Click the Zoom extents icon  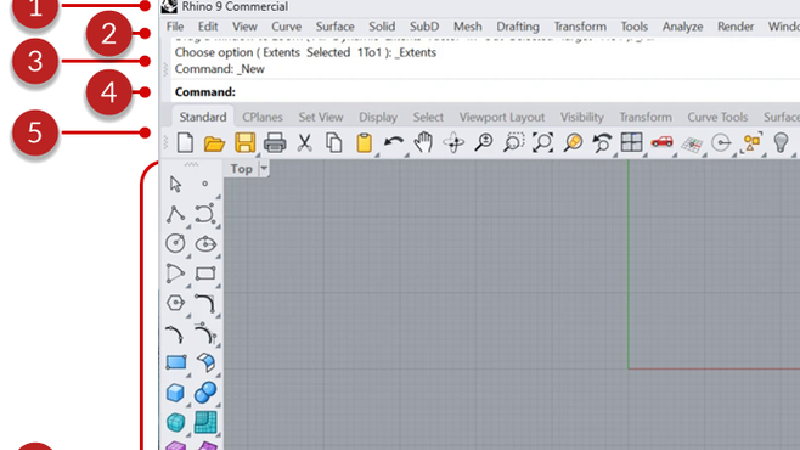(543, 142)
